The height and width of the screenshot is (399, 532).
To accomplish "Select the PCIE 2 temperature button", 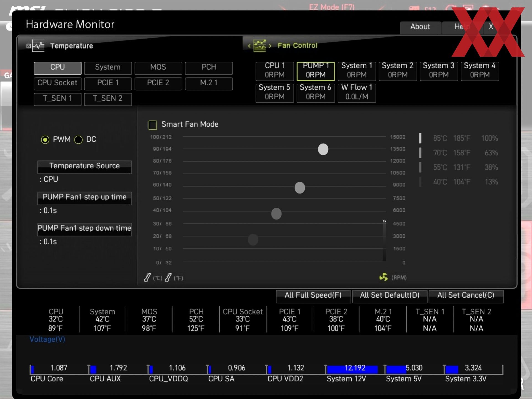I will coord(158,84).
